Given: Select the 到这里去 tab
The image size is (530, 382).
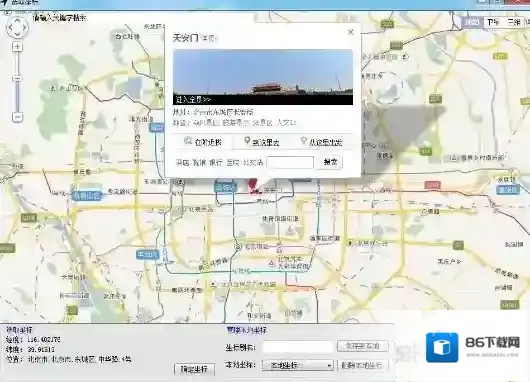Looking at the screenshot, I should pos(262,142).
